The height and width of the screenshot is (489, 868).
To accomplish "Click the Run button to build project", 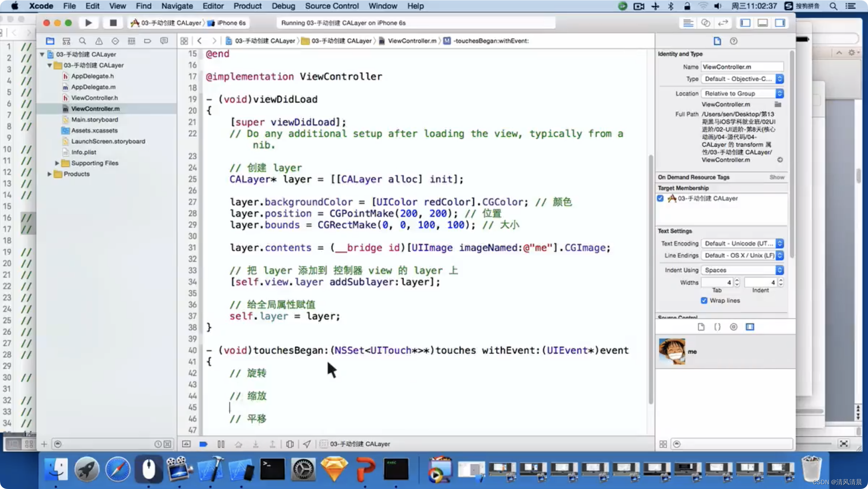I will pos(88,23).
